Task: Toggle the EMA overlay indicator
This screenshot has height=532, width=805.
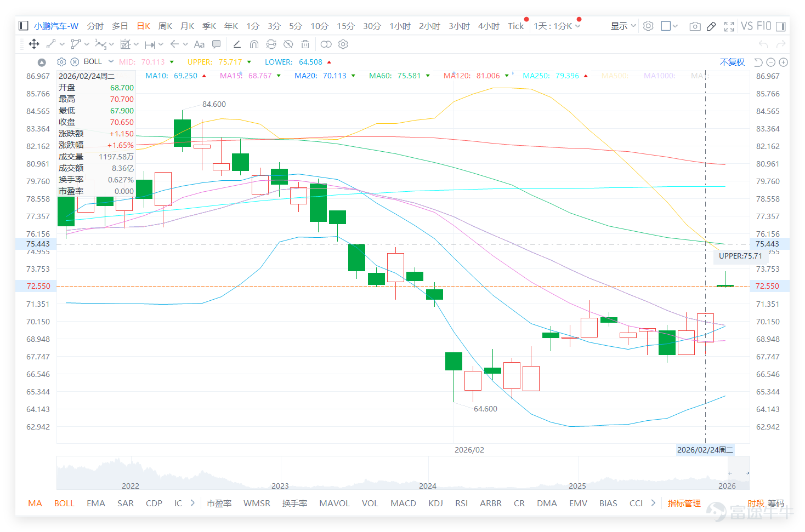Action: pos(96,503)
